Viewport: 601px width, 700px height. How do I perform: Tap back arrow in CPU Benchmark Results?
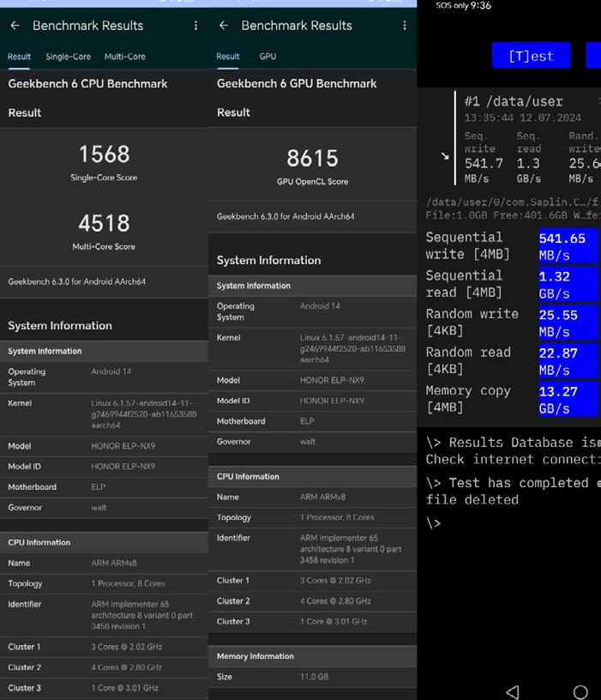tap(15, 26)
